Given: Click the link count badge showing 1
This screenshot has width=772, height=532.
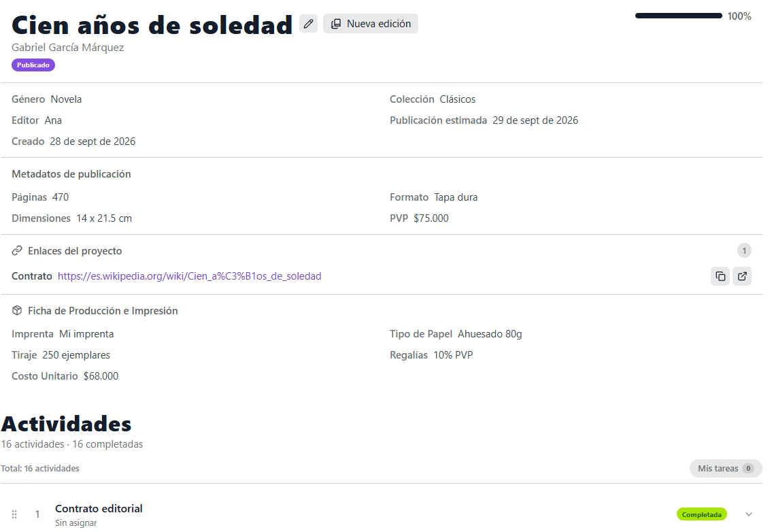Looking at the screenshot, I should (x=744, y=251).
